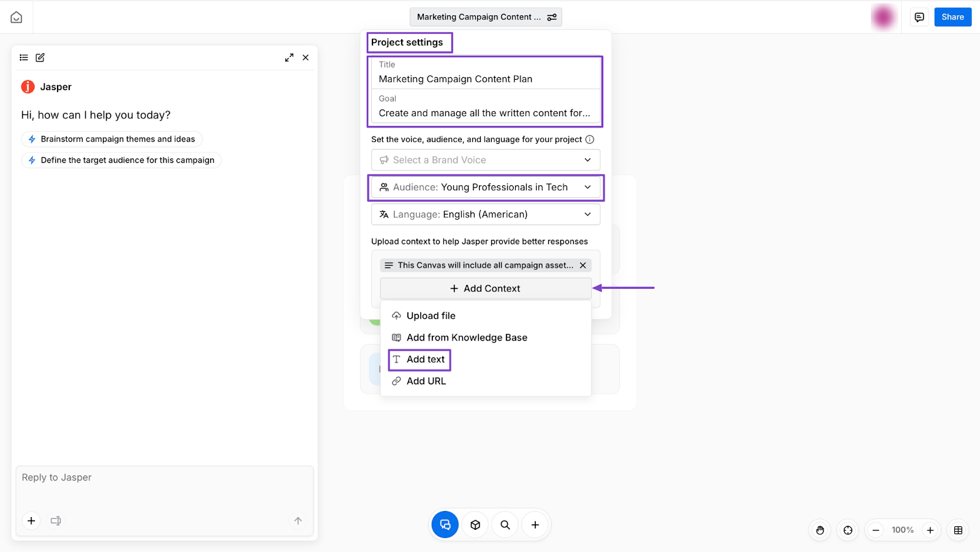This screenshot has height=552, width=980.
Task: Focus the Reply to Jasper field
Action: [x=164, y=477]
